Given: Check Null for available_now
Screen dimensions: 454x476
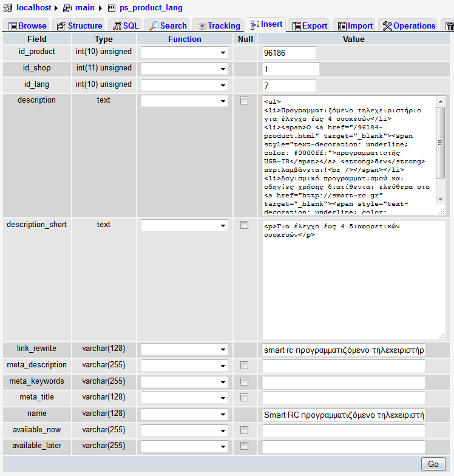Looking at the screenshot, I should tap(244, 430).
